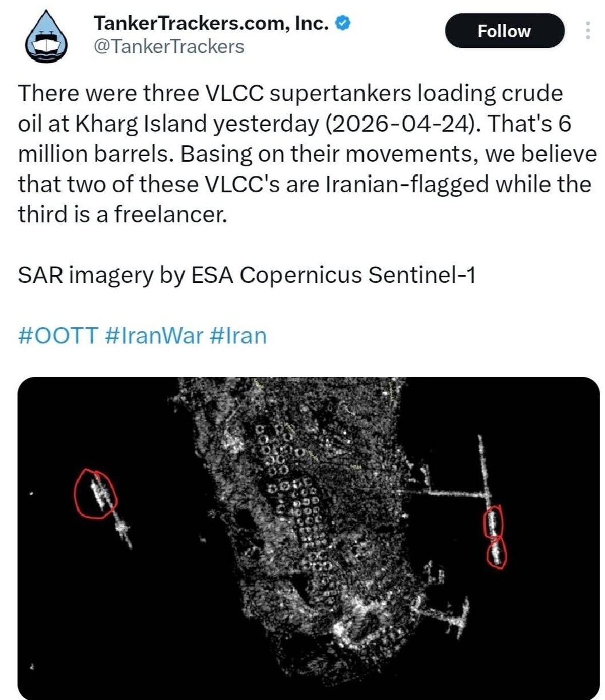Click the word "freelancer" in the tweet
Image resolution: width=605 pixels, height=700 pixels.
(x=169, y=214)
